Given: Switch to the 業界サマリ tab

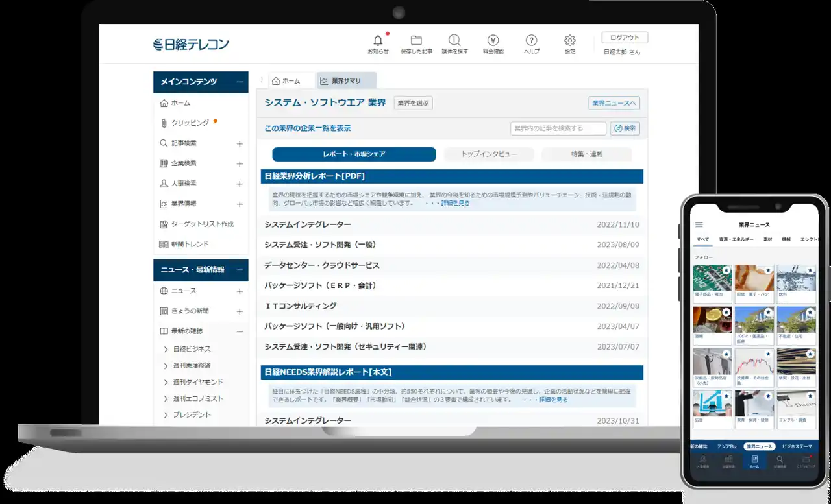Looking at the screenshot, I should (x=347, y=80).
